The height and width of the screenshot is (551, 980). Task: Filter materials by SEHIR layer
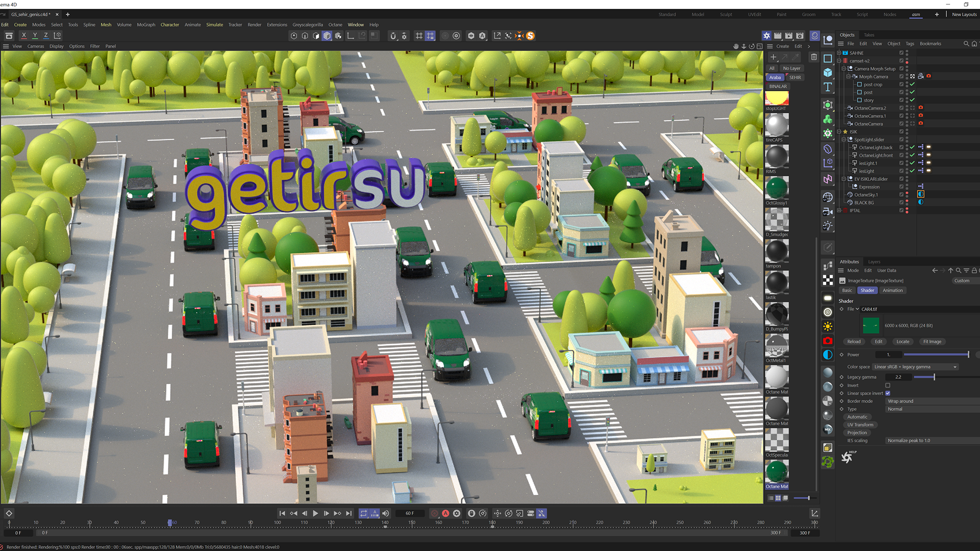tap(795, 77)
